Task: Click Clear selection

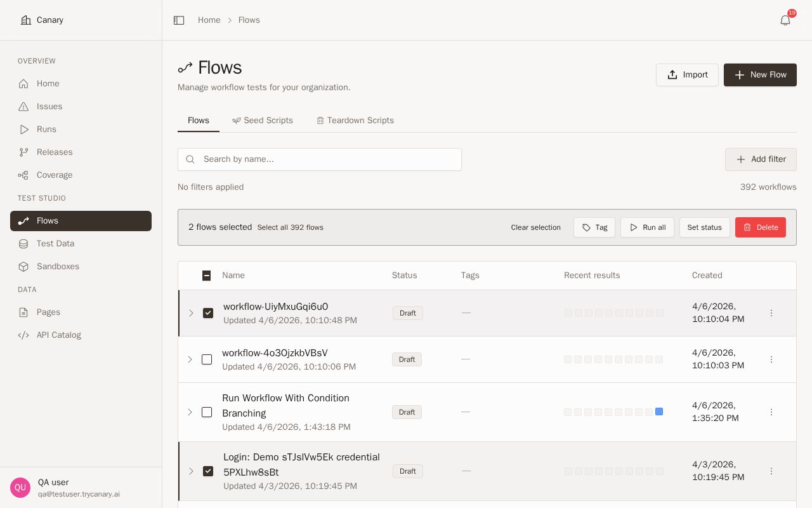Action: tap(536, 227)
